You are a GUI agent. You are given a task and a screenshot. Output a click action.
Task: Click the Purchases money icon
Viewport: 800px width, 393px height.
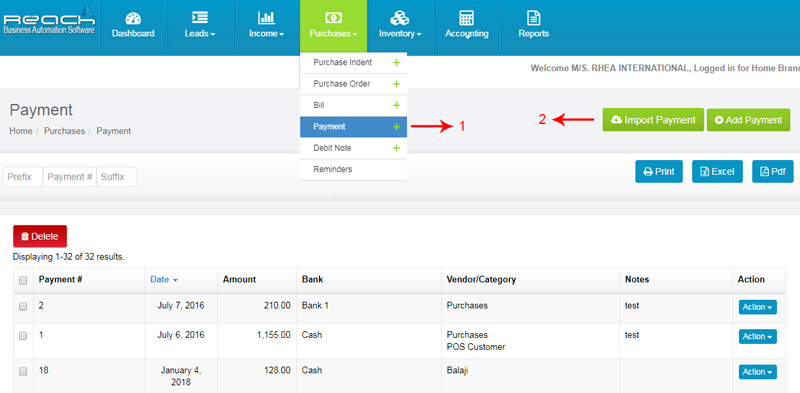tap(333, 18)
